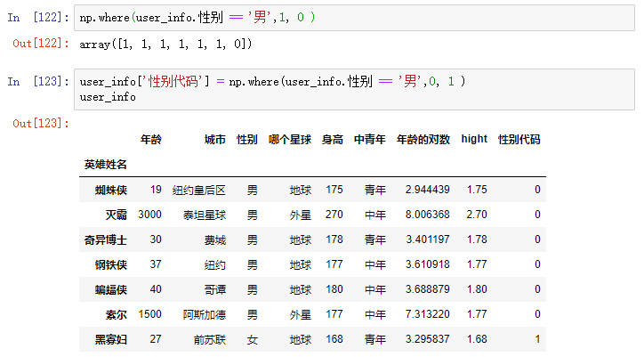Screen dimensions: 644x357
Task: Click the age value 3000
Action: 150,215
